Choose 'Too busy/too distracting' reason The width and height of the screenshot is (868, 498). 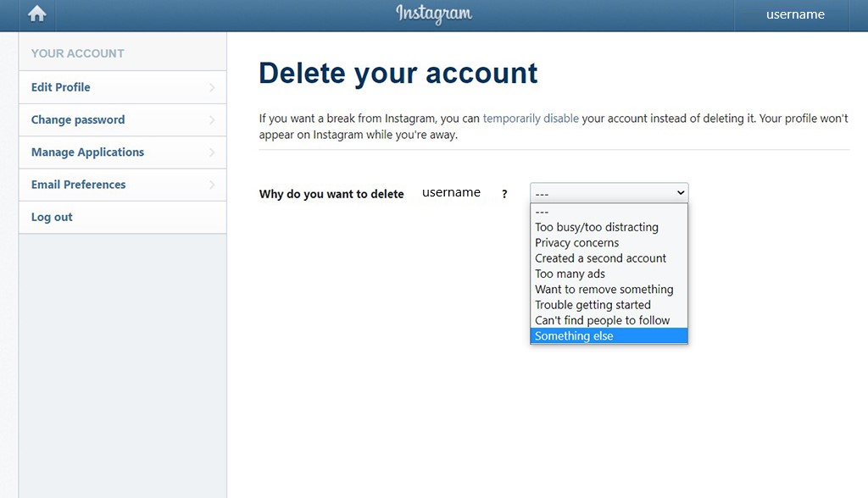click(609, 228)
